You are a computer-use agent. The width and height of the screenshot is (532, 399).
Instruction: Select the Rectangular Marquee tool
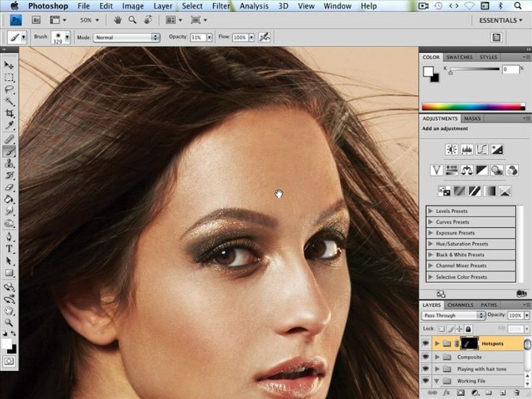click(9, 78)
